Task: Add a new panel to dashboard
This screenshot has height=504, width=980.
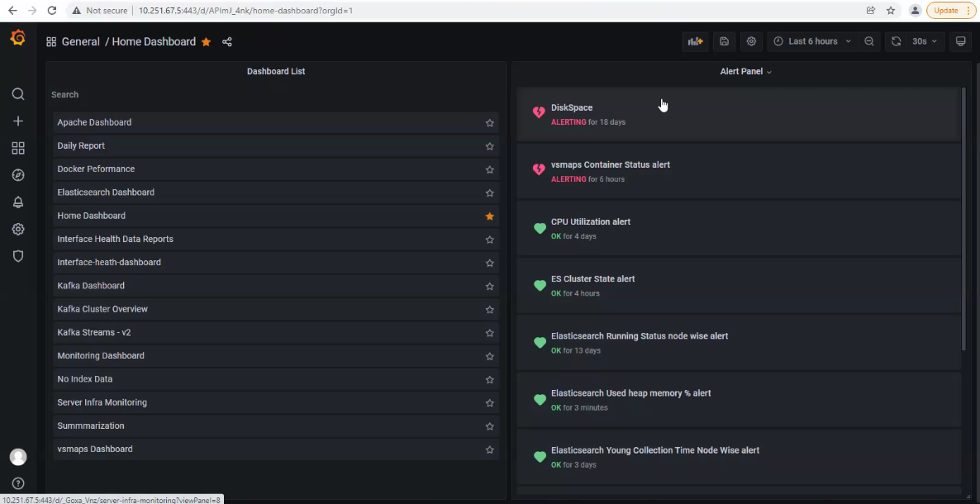Action: point(696,41)
